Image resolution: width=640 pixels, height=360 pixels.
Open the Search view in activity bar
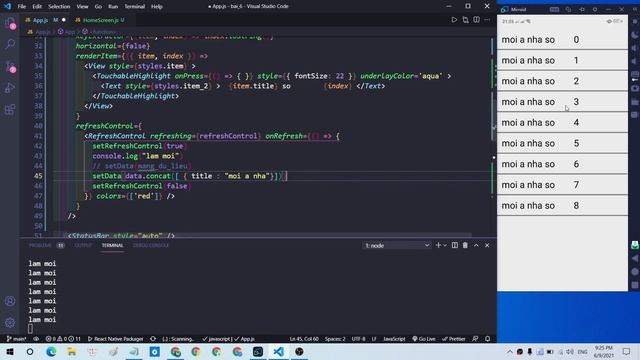pos(10,44)
